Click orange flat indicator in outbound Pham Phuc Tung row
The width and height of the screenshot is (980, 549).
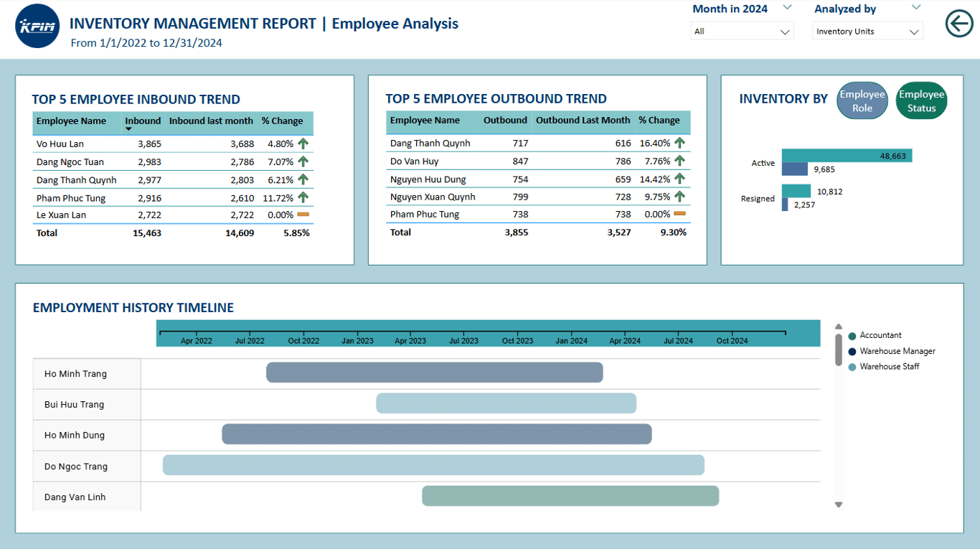679,214
